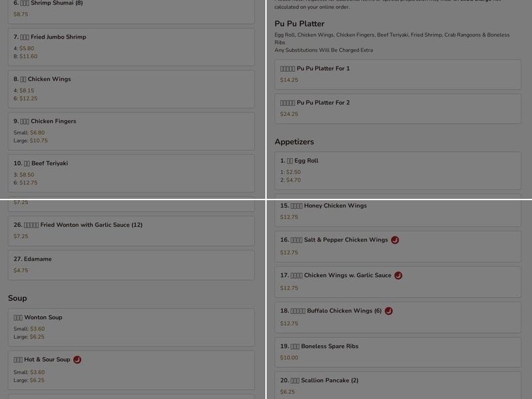Select Pu Pu Platter For 1
The height and width of the screenshot is (399, 532).
coord(397,74)
